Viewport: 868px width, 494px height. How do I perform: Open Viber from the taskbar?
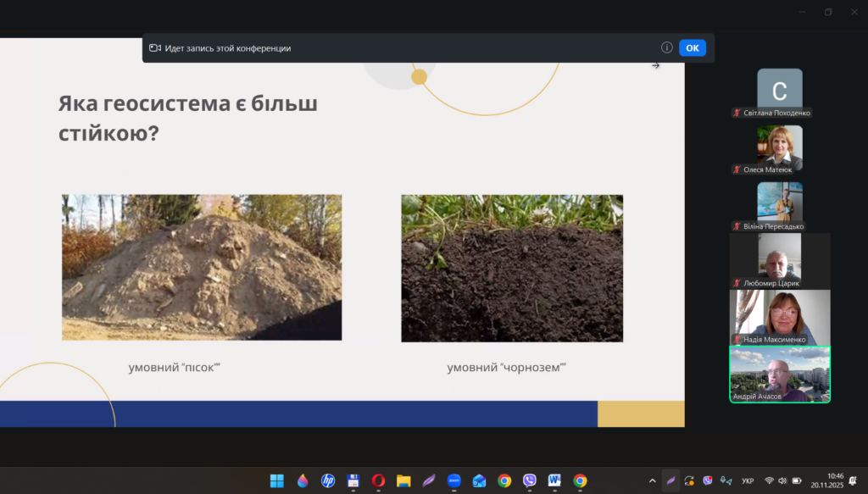click(x=530, y=480)
